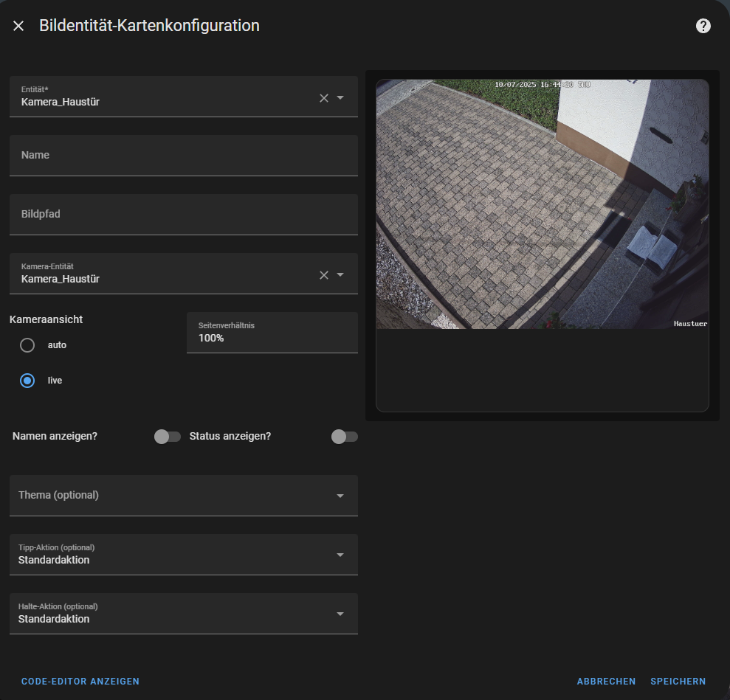730x700 pixels.
Task: Select the live camera view radio button
Action: (x=27, y=381)
